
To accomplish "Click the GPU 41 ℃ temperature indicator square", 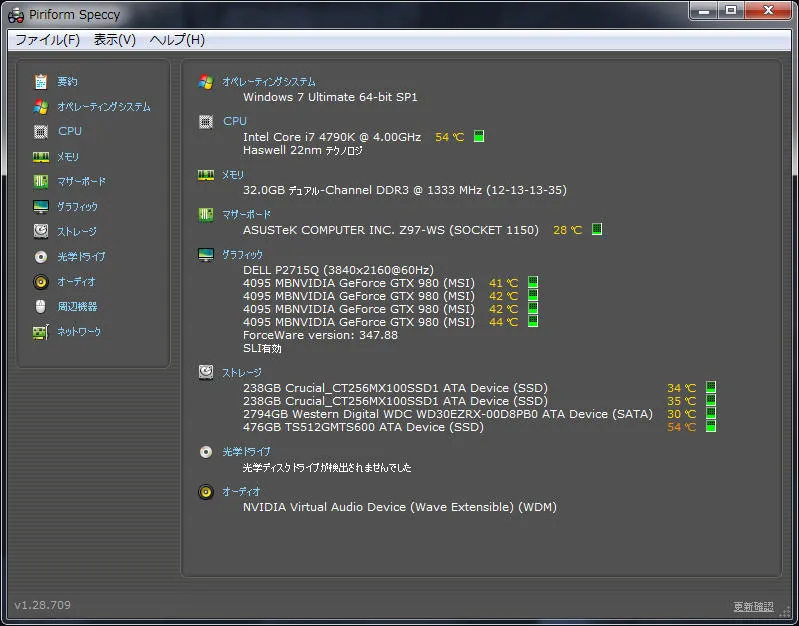I will click(532, 282).
